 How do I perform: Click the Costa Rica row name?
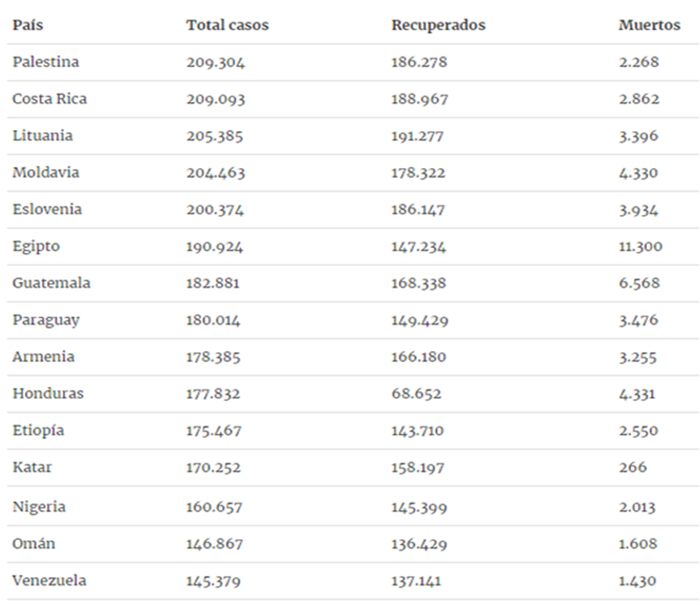pos(49,99)
